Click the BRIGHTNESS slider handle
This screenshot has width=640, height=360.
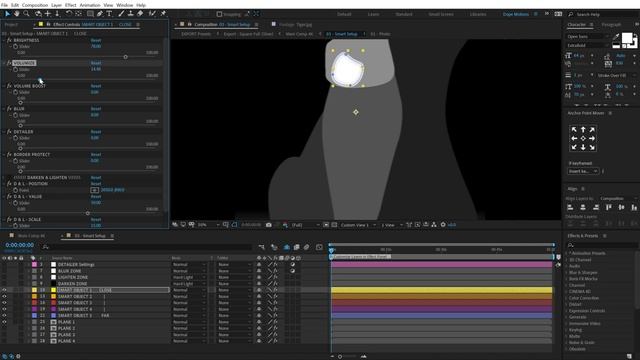[126, 57]
